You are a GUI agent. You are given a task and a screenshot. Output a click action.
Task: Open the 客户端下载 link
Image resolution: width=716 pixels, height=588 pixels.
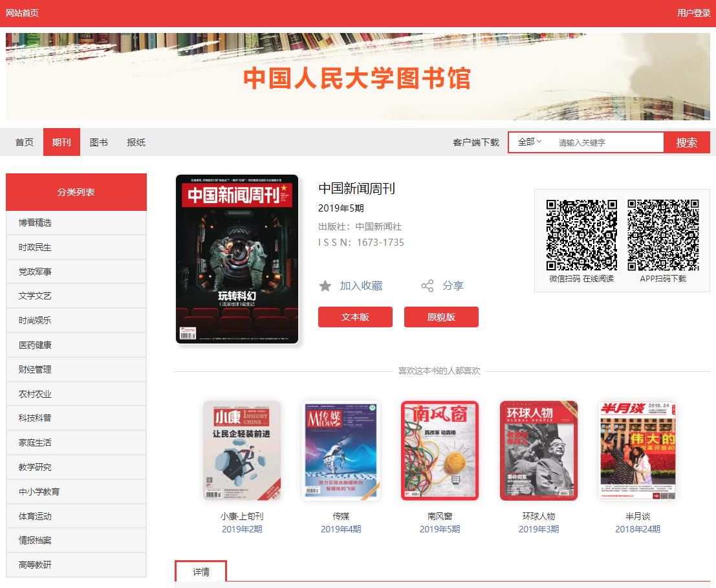coord(476,142)
